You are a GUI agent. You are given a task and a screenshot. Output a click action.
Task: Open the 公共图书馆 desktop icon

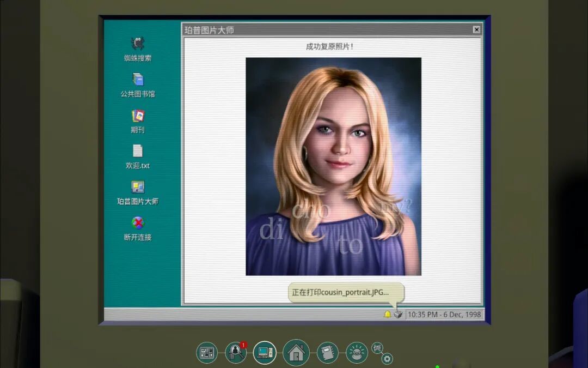138,80
